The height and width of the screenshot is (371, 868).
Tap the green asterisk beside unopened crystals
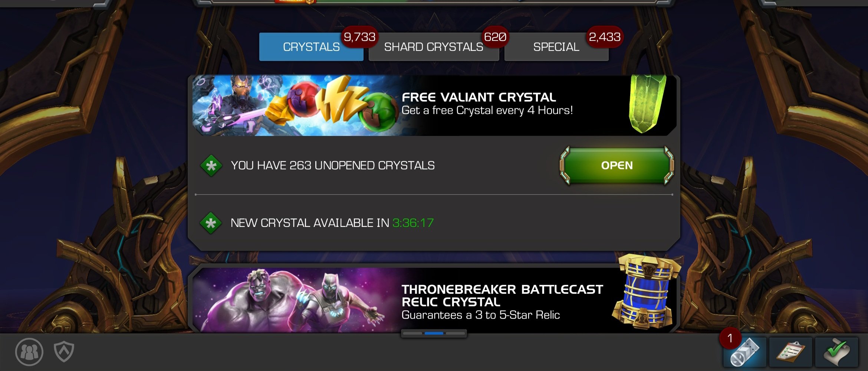211,166
